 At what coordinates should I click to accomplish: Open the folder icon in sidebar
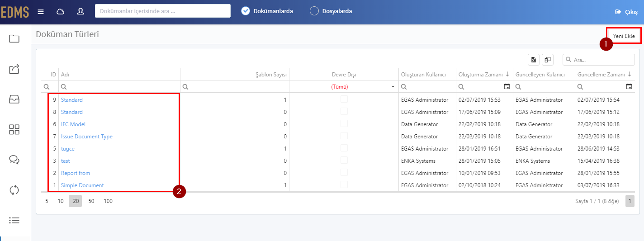pyautogui.click(x=14, y=38)
